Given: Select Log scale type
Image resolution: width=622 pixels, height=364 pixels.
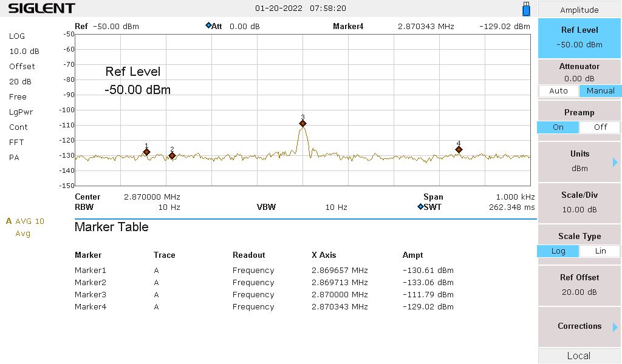Looking at the screenshot, I should point(558,251).
